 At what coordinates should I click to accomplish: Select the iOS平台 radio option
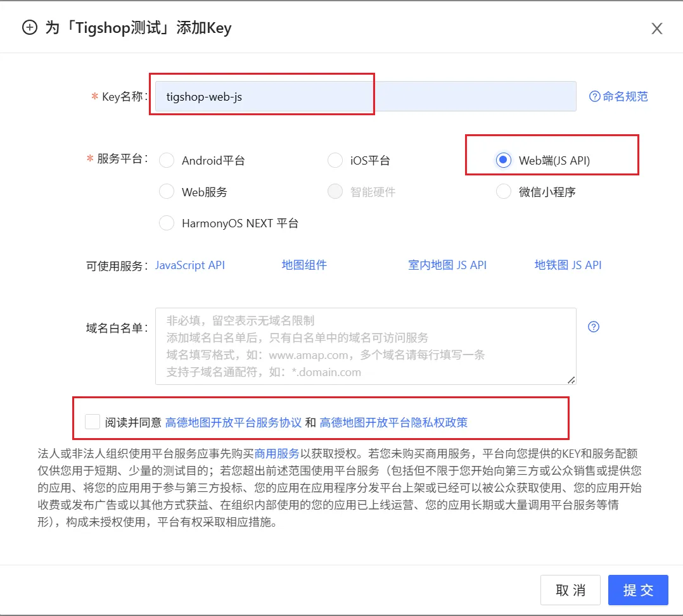(x=335, y=161)
